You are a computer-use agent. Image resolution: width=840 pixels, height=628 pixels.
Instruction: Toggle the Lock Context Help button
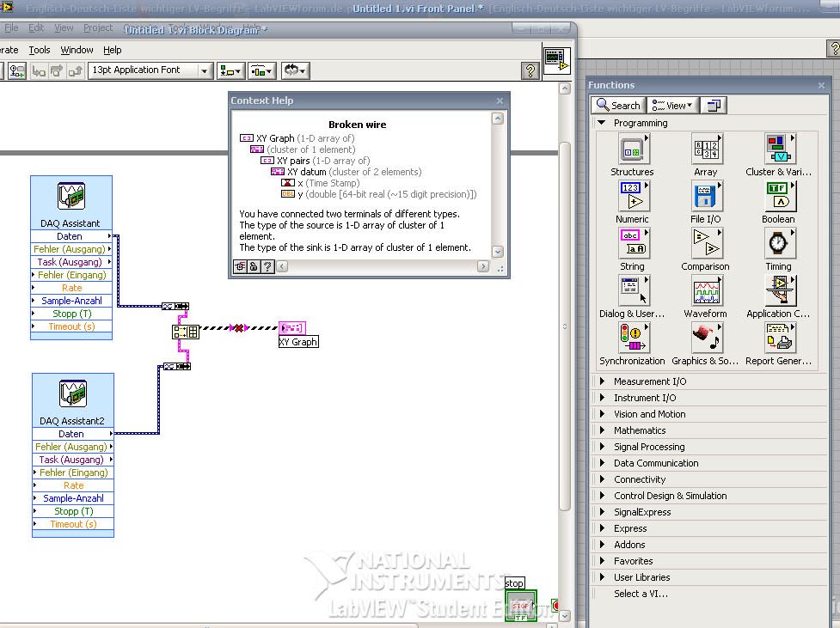254,266
